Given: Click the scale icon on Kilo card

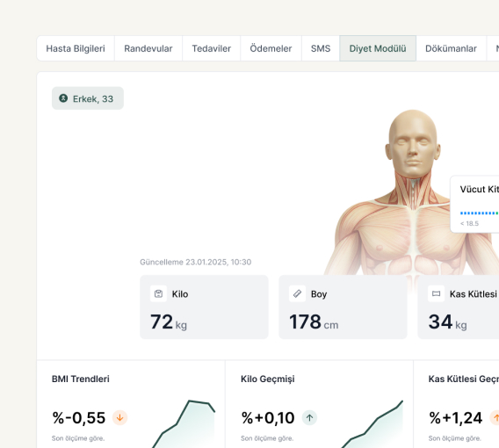Looking at the screenshot, I should (x=158, y=293).
